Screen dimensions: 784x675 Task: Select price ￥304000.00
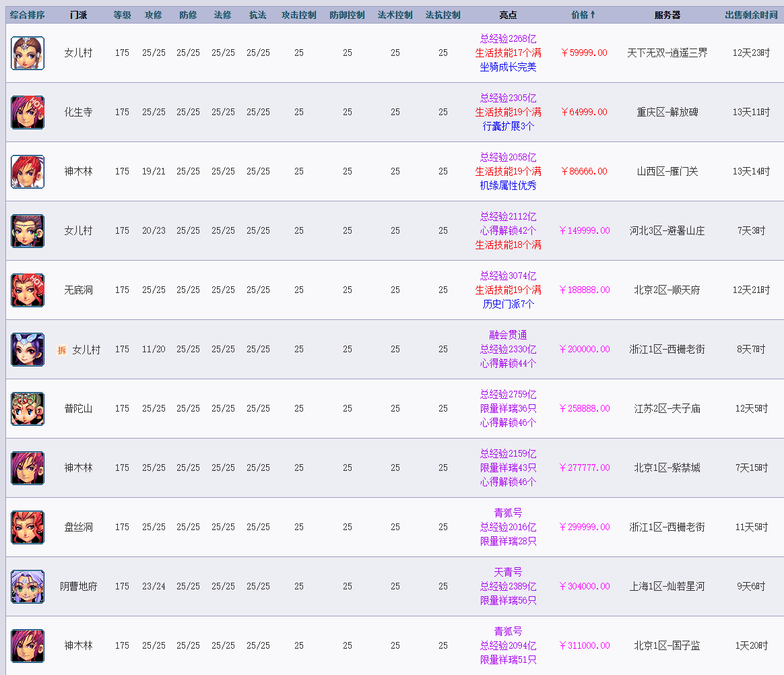pyautogui.click(x=584, y=587)
